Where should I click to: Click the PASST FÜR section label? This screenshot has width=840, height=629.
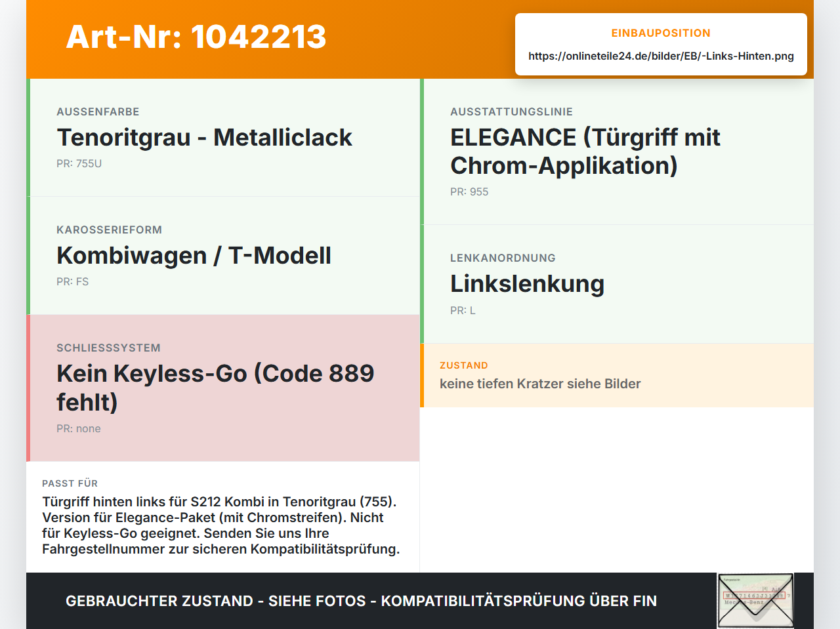tap(70, 483)
